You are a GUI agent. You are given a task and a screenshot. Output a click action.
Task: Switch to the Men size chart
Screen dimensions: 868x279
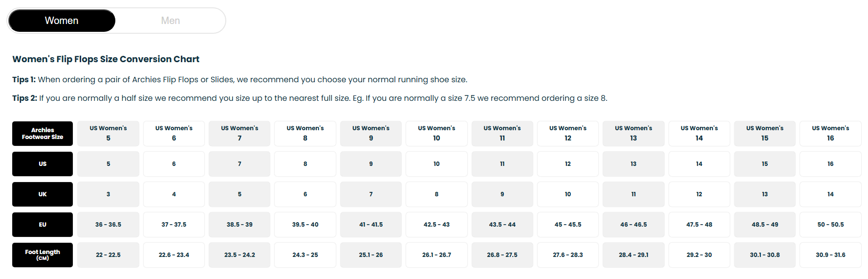point(171,21)
